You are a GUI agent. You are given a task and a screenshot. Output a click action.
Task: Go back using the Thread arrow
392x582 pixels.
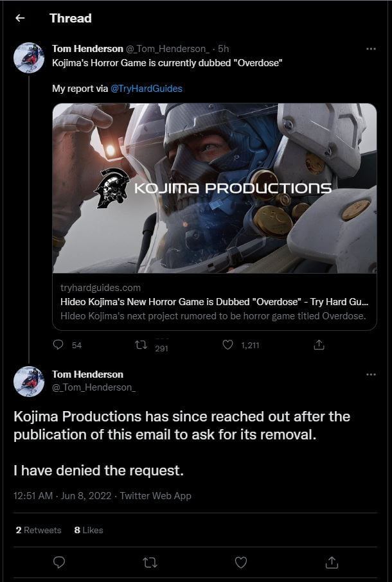coord(20,18)
